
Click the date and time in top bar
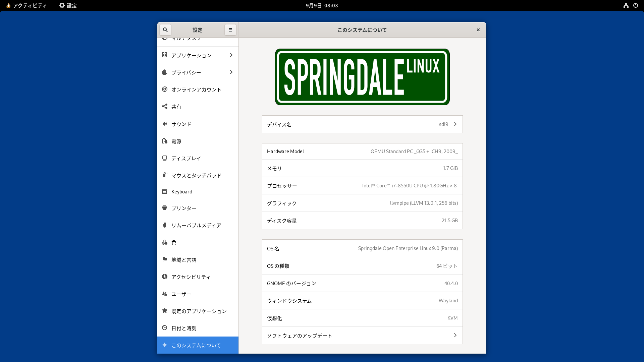click(x=322, y=5)
